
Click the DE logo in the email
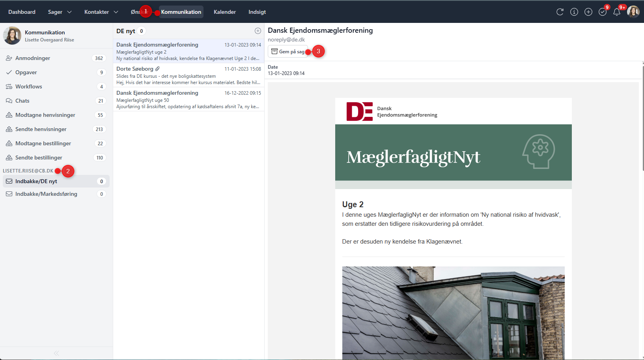click(x=359, y=111)
